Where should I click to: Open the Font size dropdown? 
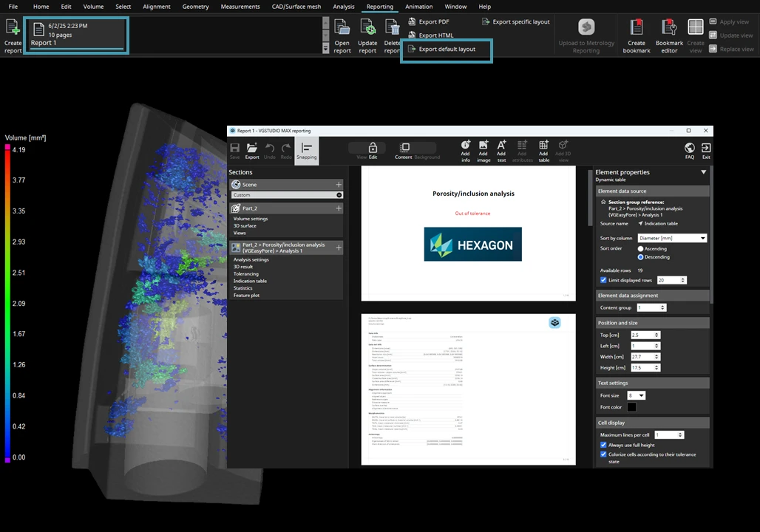tap(636, 395)
